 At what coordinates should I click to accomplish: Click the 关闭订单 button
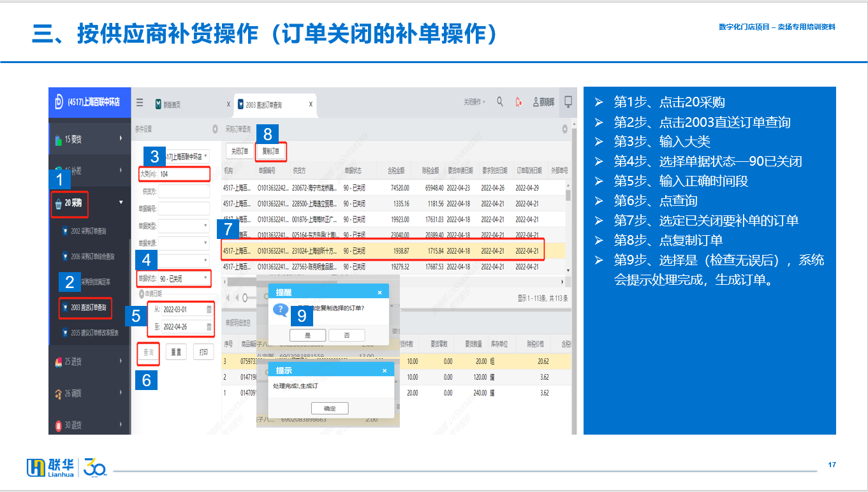click(239, 152)
